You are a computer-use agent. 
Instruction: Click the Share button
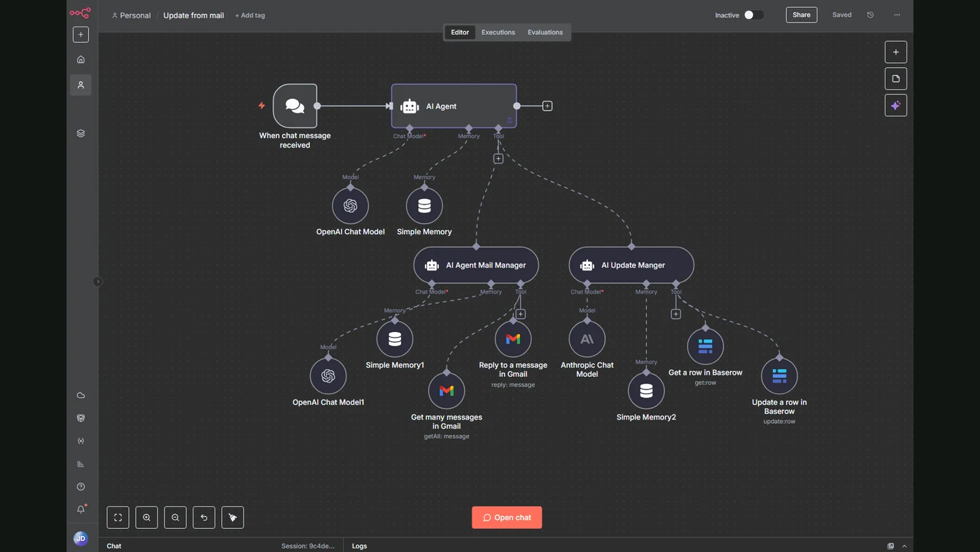coord(801,15)
